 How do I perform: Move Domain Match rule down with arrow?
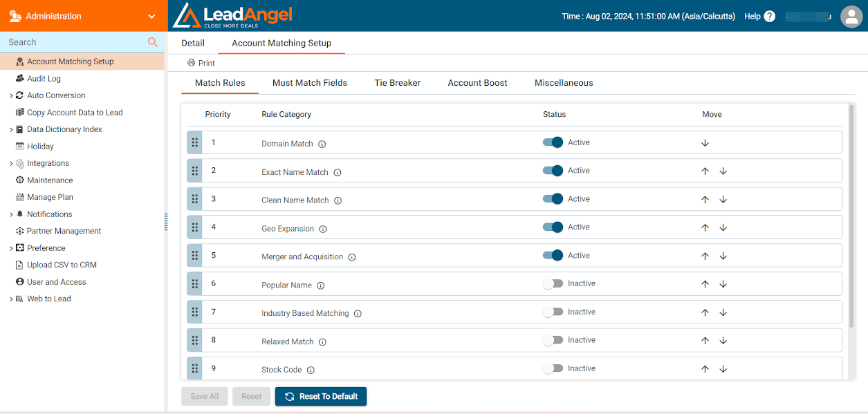point(705,143)
